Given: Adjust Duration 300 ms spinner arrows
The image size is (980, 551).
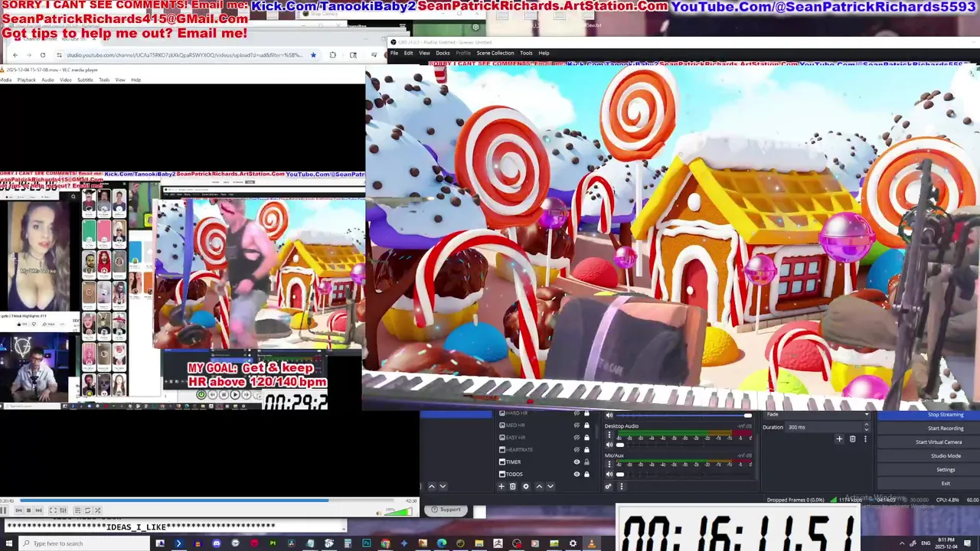Looking at the screenshot, I should click(867, 427).
